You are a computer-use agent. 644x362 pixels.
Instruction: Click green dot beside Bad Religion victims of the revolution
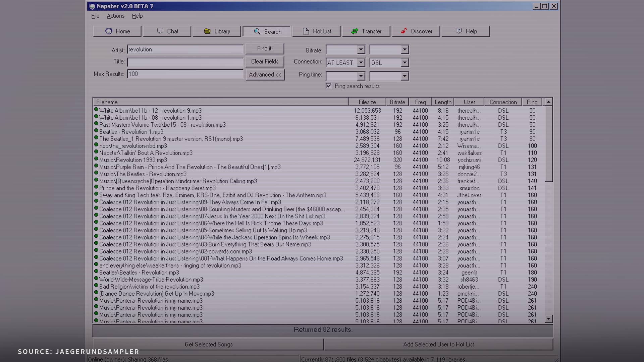[96, 285]
